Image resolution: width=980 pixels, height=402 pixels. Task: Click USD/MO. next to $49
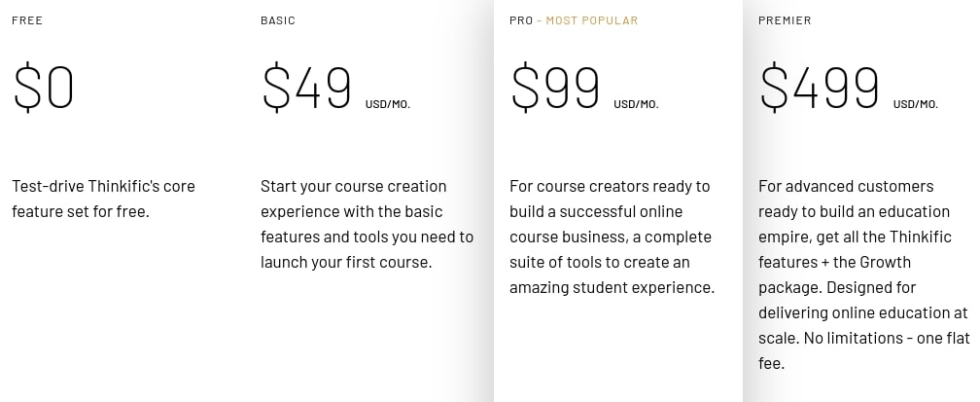click(388, 104)
